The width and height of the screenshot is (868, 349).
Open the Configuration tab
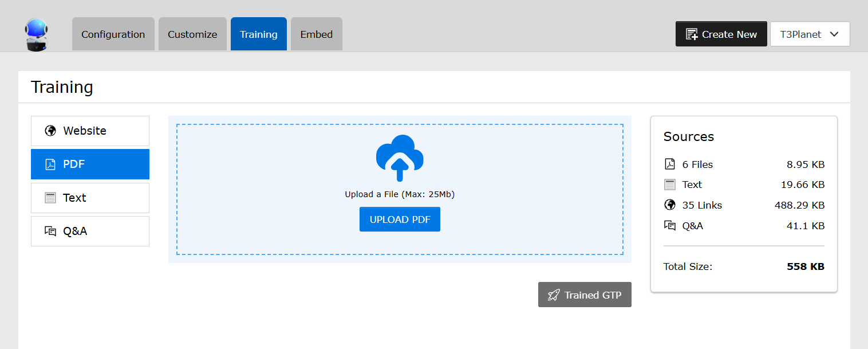[113, 34]
